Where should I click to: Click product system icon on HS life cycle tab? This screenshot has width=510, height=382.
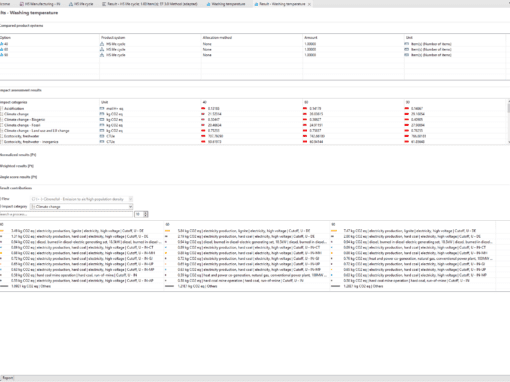click(x=71, y=4)
